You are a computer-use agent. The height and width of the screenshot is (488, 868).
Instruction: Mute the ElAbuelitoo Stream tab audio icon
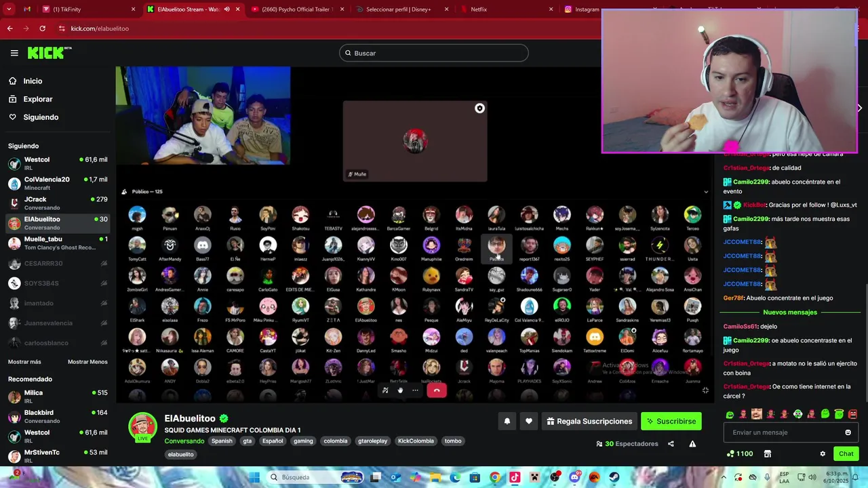pos(226,9)
